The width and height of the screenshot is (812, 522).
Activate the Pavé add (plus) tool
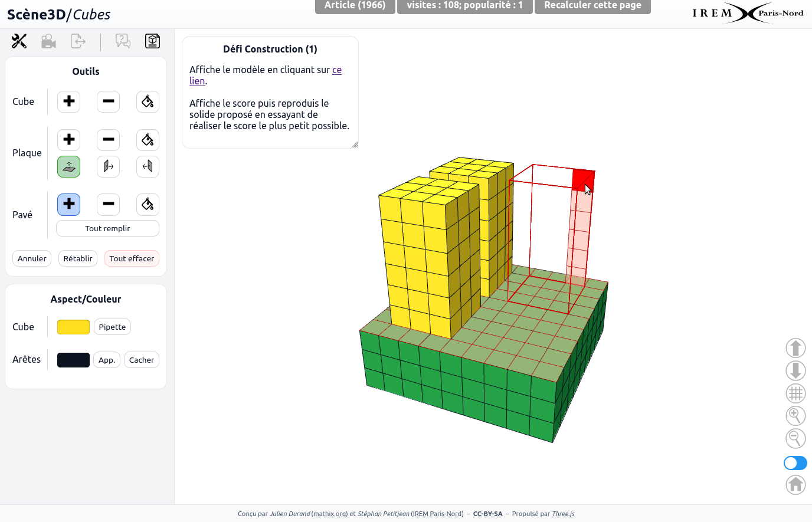pyautogui.click(x=69, y=205)
